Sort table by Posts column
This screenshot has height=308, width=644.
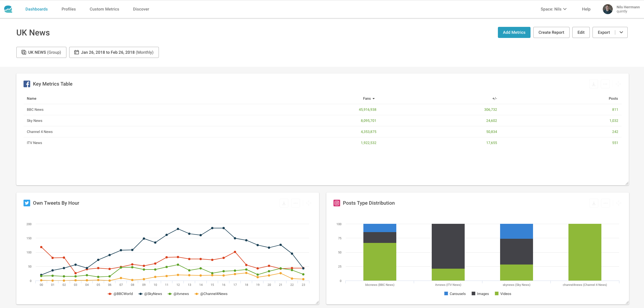click(x=613, y=99)
